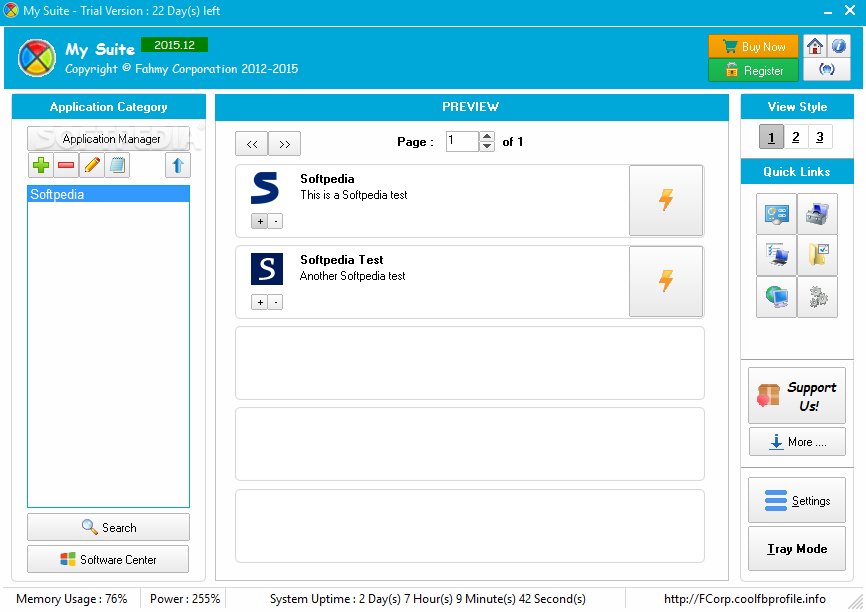Click the Softpedia blue S app icon
This screenshot has height=612, width=866.
266,188
